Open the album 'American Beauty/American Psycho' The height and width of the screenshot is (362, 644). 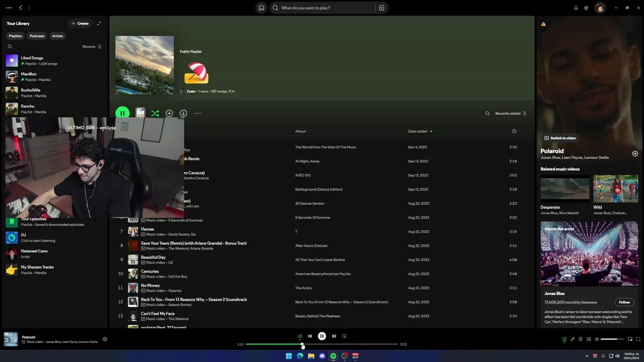click(323, 274)
